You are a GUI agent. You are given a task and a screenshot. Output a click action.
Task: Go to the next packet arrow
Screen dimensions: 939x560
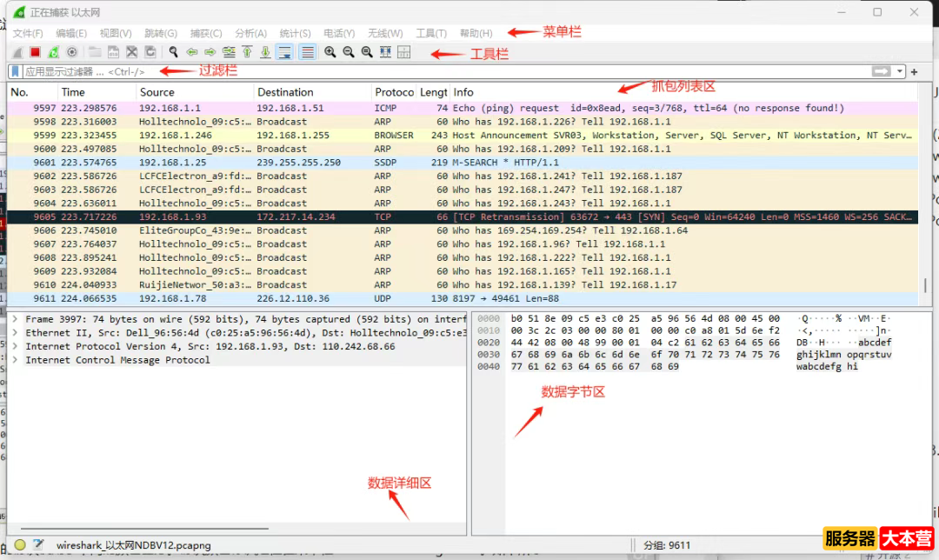[x=210, y=53]
